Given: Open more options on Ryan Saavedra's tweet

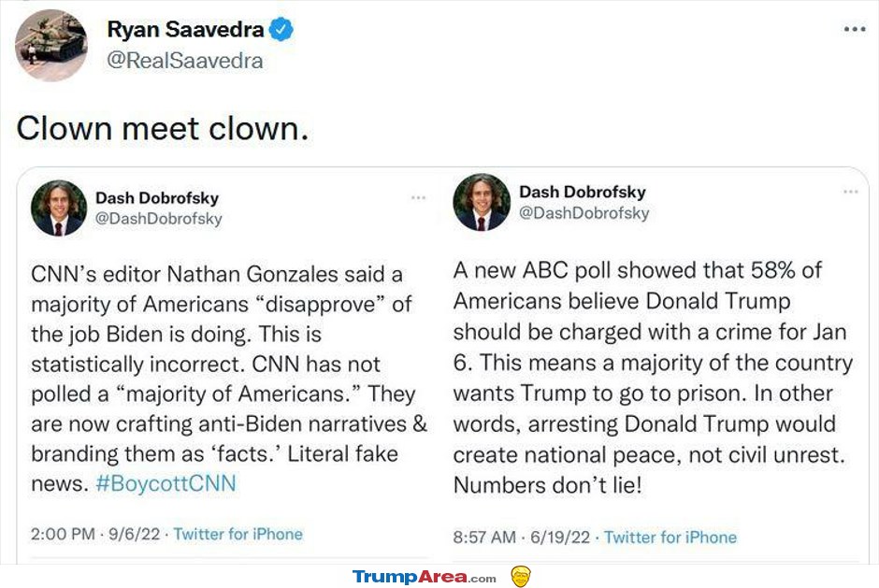Looking at the screenshot, I should [854, 29].
